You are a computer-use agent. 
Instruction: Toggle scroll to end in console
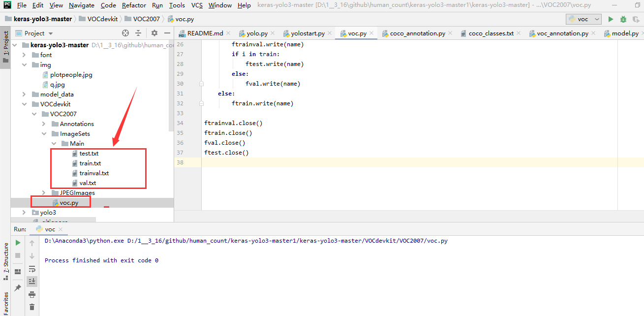point(32,281)
